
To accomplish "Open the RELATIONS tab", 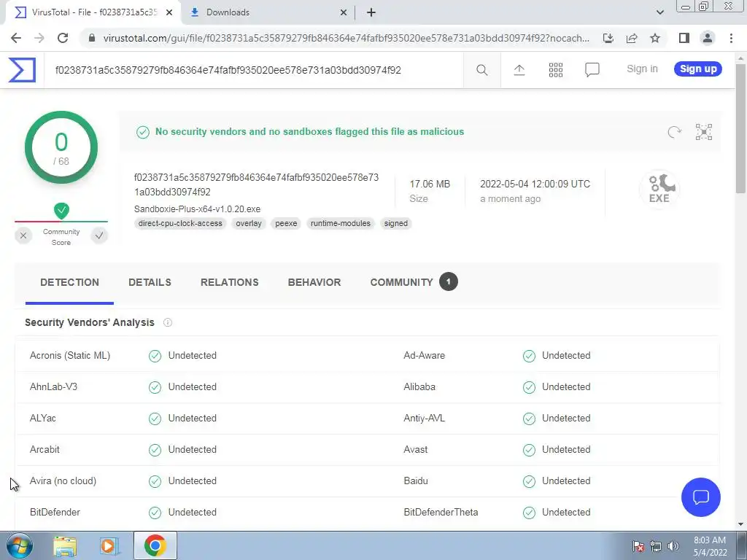I will click(x=230, y=282).
